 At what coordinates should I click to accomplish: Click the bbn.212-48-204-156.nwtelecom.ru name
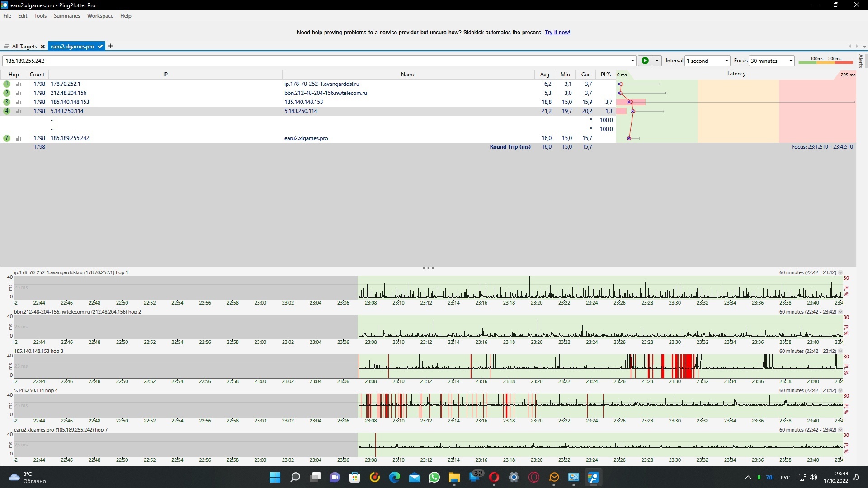(x=325, y=93)
